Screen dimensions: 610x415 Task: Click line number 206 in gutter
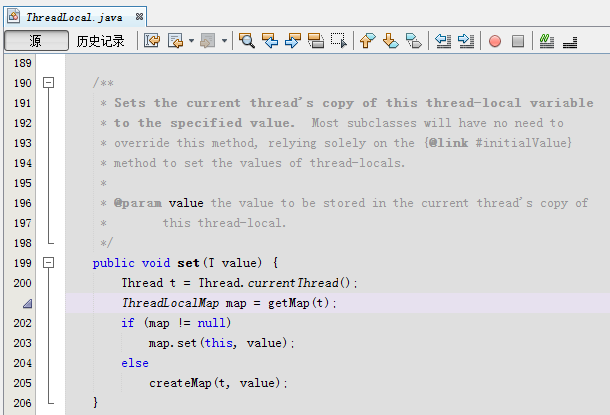(23, 403)
